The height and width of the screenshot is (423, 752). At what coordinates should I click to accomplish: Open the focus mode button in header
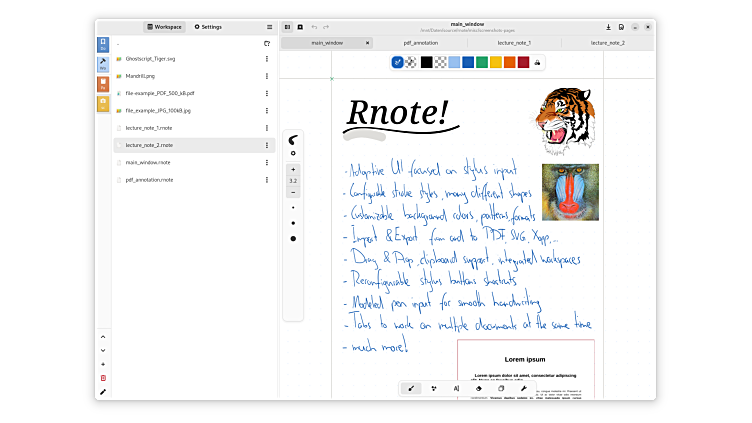click(x=300, y=27)
